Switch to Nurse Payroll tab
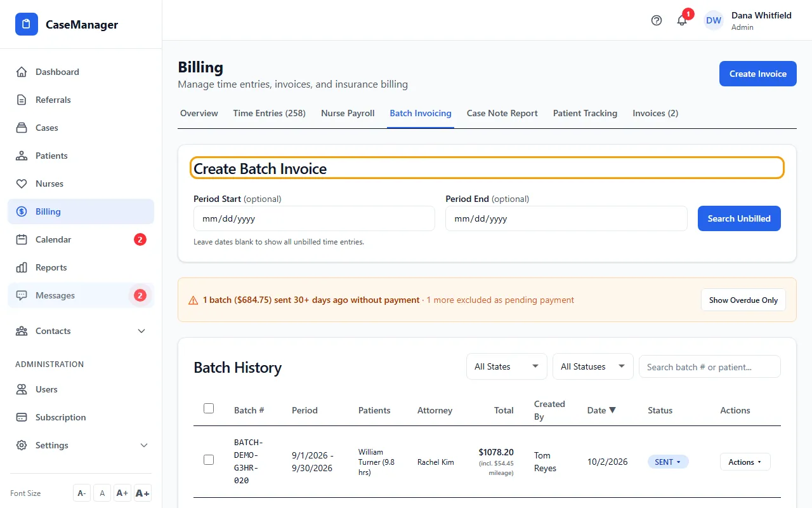This screenshot has height=508, width=812. click(348, 113)
